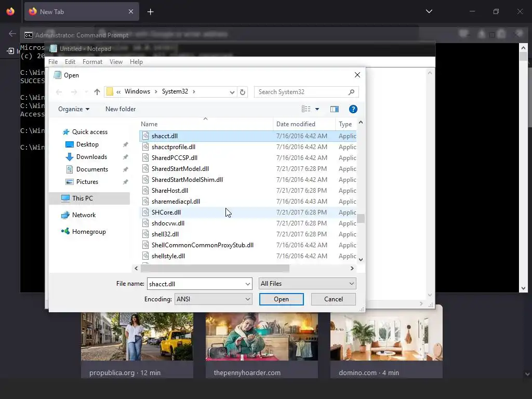The width and height of the screenshot is (532, 399).
Task: Click the This PC monitor icon
Action: point(65,198)
